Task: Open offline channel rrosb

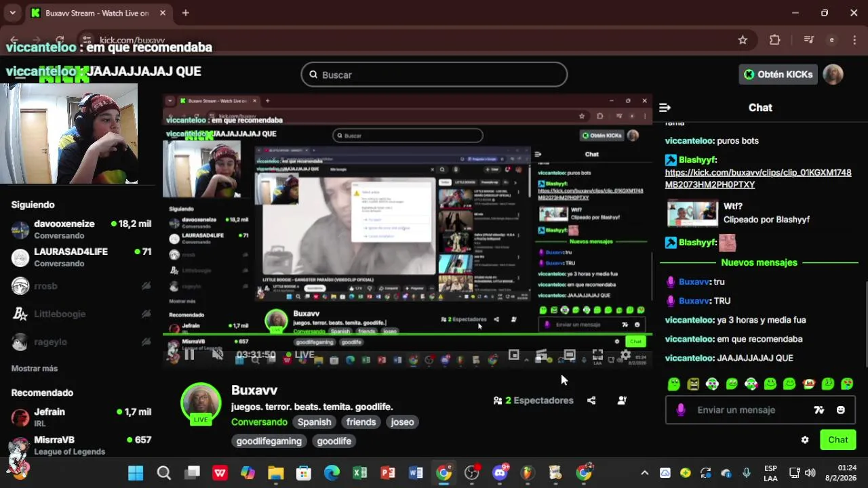Action: (x=81, y=286)
